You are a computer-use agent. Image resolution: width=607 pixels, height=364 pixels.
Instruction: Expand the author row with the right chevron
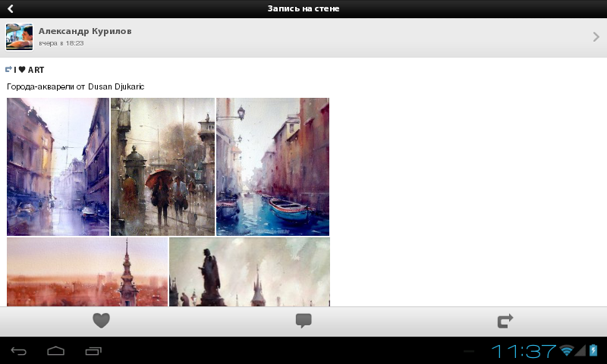click(596, 37)
